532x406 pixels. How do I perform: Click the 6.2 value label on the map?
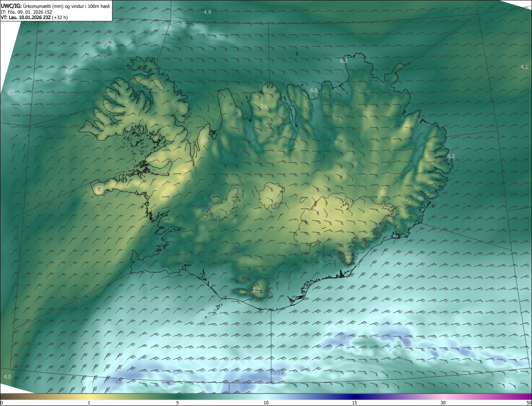point(451,156)
